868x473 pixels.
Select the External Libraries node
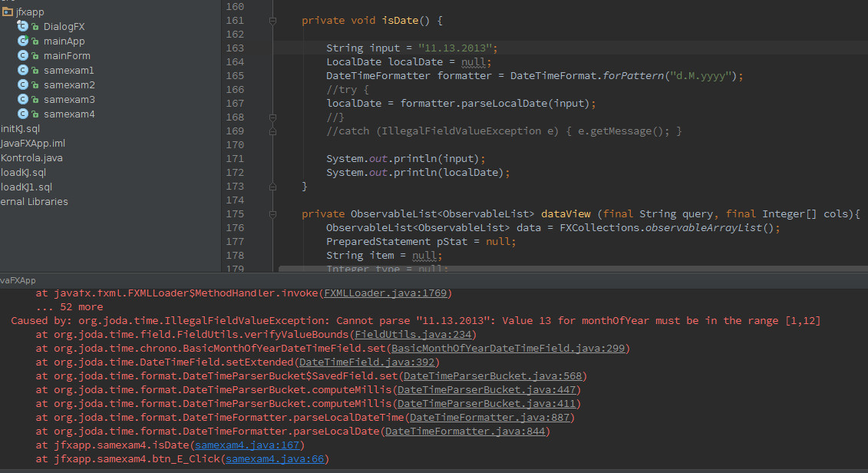[x=34, y=202]
